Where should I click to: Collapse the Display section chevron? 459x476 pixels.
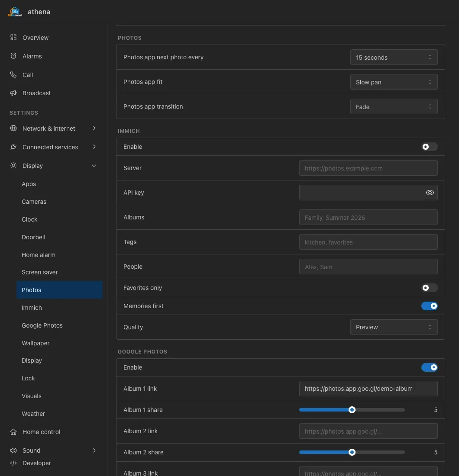coord(94,165)
